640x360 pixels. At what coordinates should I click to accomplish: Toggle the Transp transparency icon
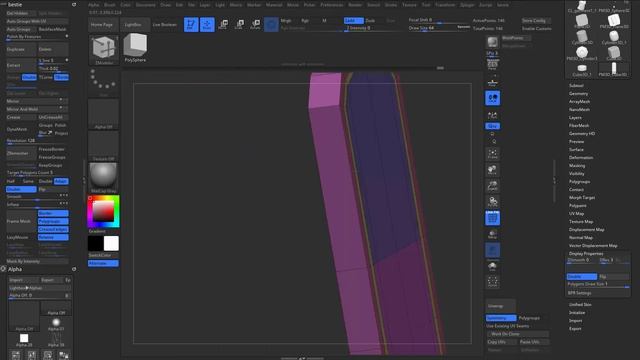pos(493,234)
